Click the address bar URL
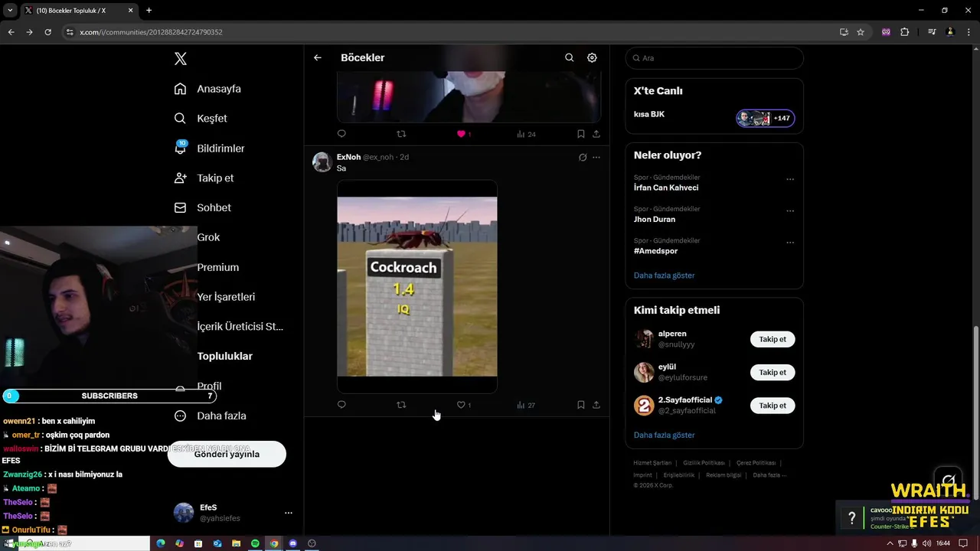The width and height of the screenshot is (980, 551). click(x=151, y=32)
